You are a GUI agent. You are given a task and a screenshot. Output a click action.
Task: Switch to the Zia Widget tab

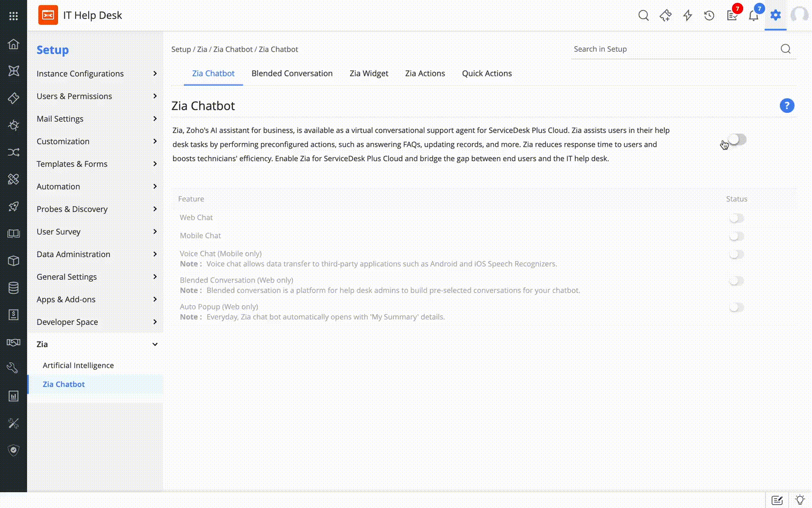369,73
